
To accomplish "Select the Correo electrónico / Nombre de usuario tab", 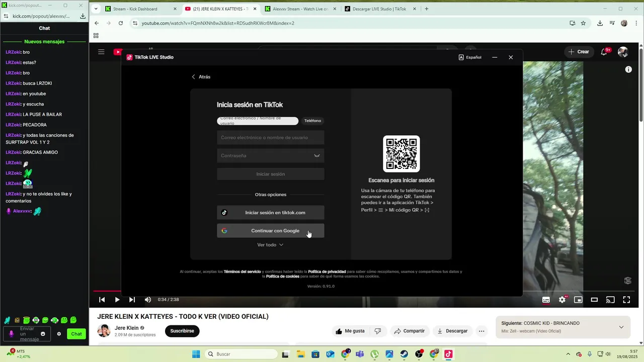I will coord(258,121).
